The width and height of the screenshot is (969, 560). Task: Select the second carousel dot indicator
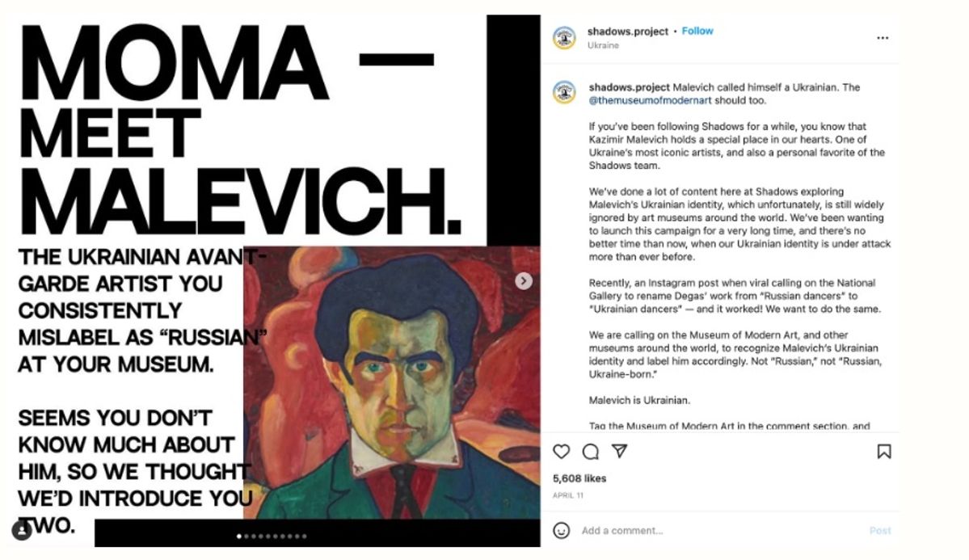pyautogui.click(x=246, y=537)
